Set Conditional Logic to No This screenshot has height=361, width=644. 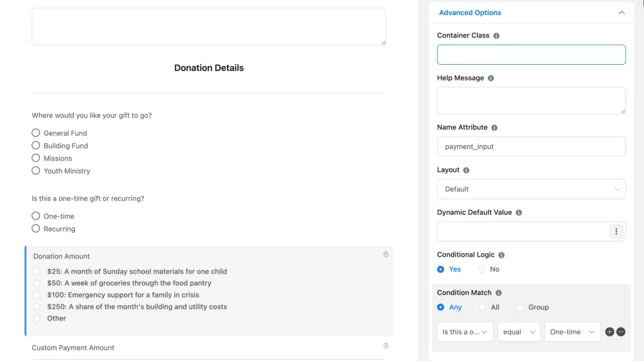point(481,269)
